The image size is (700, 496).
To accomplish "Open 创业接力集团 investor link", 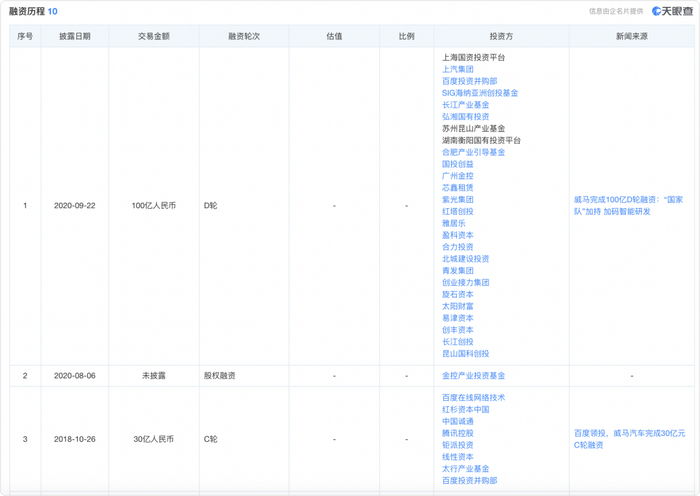I will click(466, 282).
